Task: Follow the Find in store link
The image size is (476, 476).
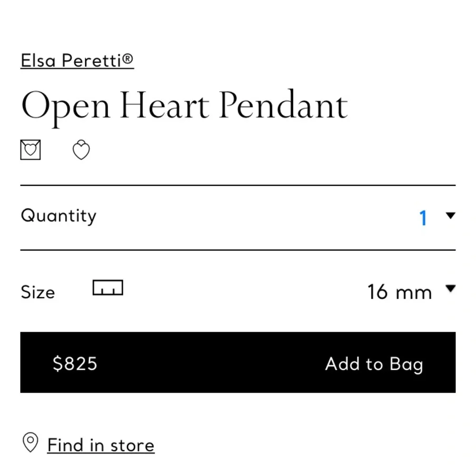Action: click(100, 445)
